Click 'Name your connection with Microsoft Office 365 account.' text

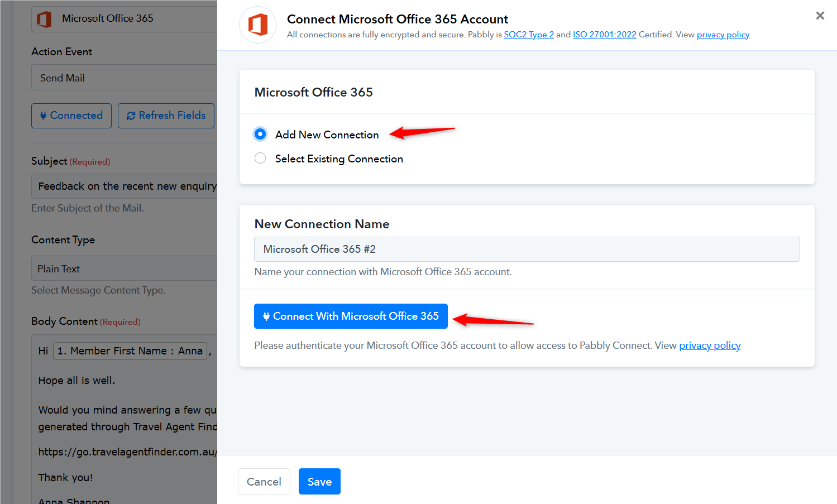(x=383, y=272)
